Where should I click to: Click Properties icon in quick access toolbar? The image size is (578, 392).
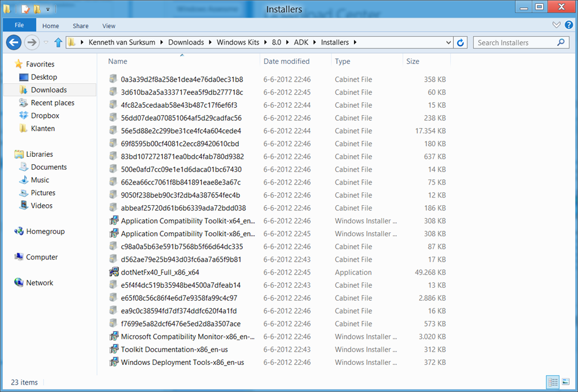pyautogui.click(x=25, y=9)
